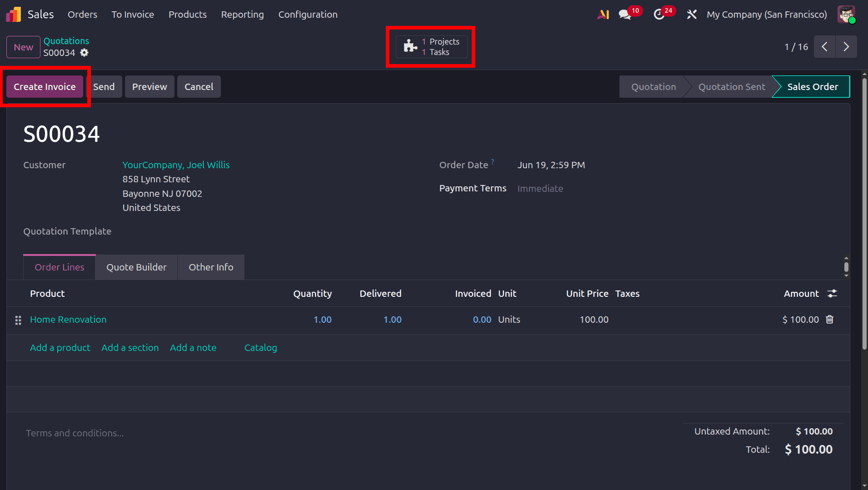Click the Create Invoice button

45,87
